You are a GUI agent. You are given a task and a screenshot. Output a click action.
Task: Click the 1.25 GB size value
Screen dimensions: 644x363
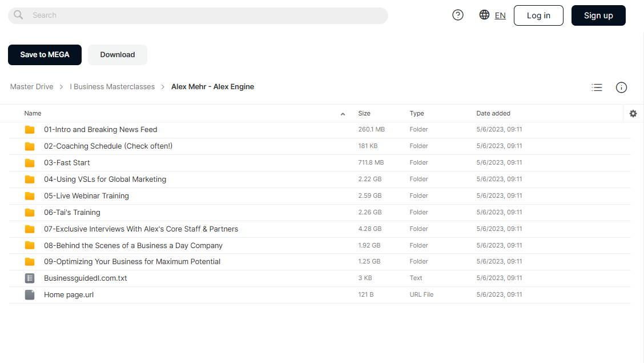369,261
